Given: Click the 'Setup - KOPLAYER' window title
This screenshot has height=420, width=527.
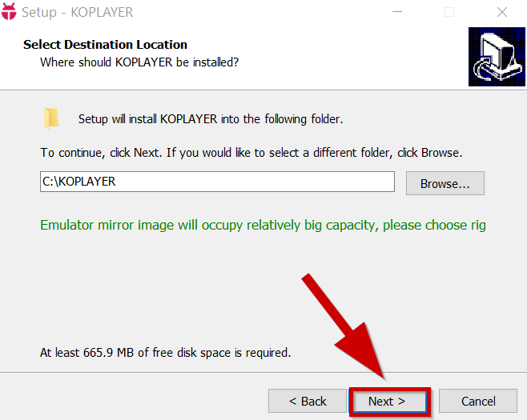Looking at the screenshot, I should click(x=78, y=13).
